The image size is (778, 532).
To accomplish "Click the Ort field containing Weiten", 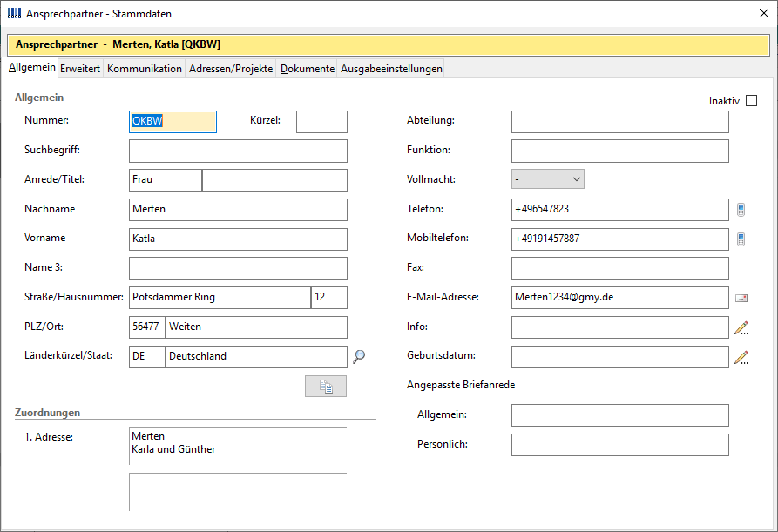I will 256,327.
